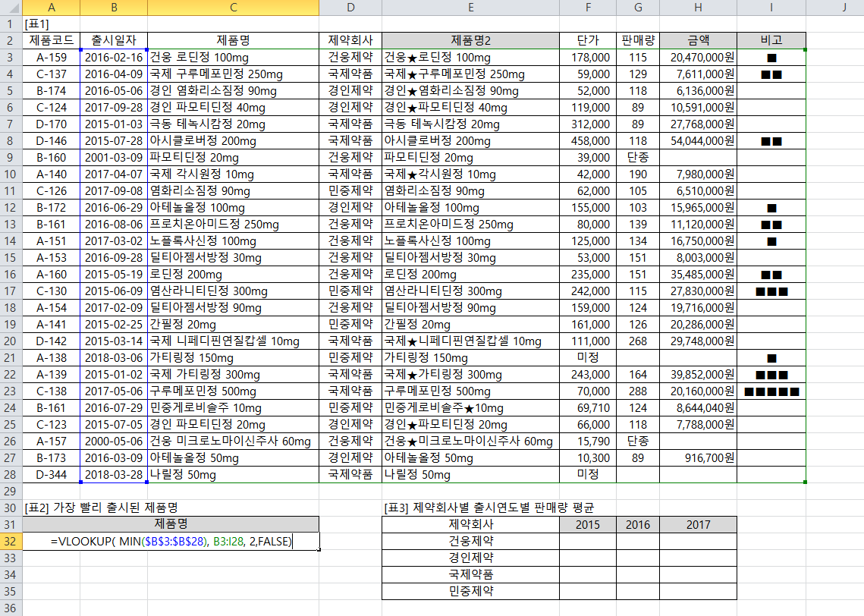The width and height of the screenshot is (864, 616).
Task: Select the cell showing 54,044,000원
Action: click(x=697, y=140)
